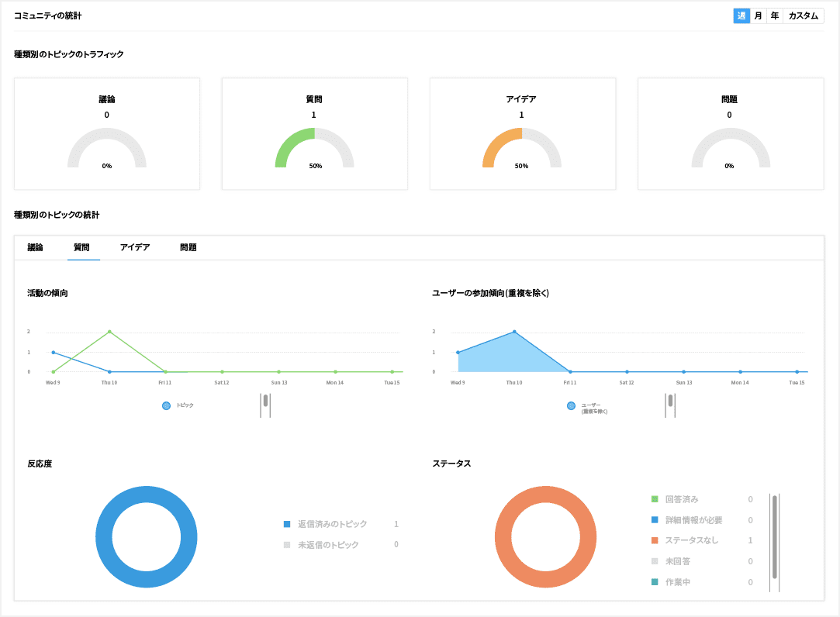Click the 回答済み legend label
Image resolution: width=840 pixels, height=617 pixels.
tap(682, 499)
